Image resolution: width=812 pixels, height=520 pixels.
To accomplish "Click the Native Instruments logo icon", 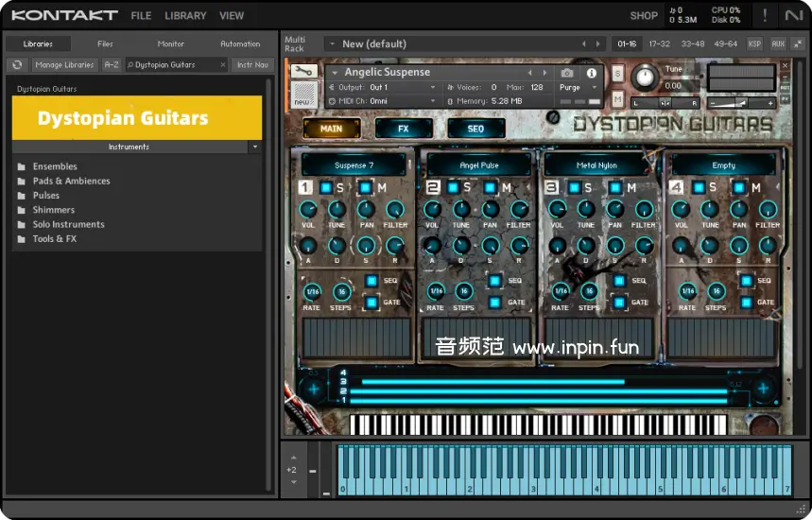I will pos(793,15).
